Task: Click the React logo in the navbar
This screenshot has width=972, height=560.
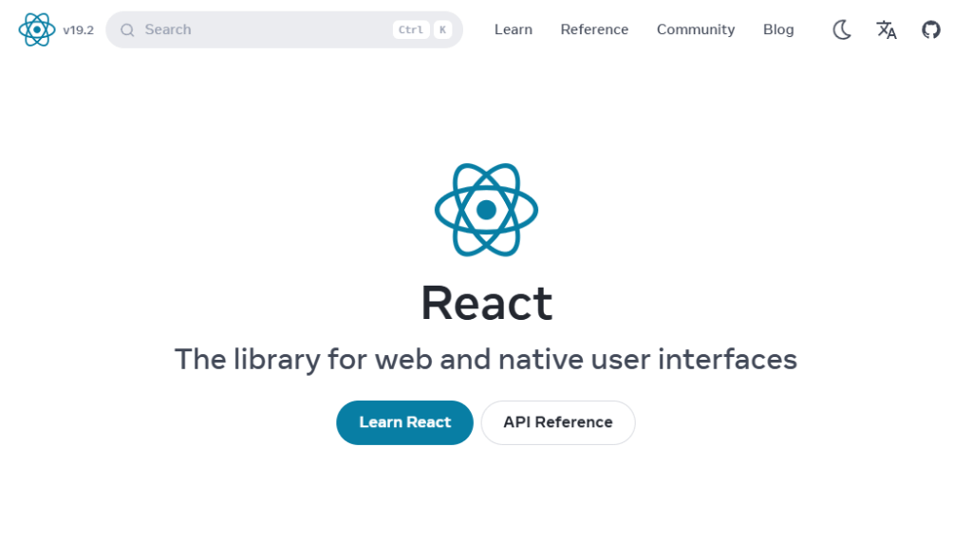Action: coord(37,29)
